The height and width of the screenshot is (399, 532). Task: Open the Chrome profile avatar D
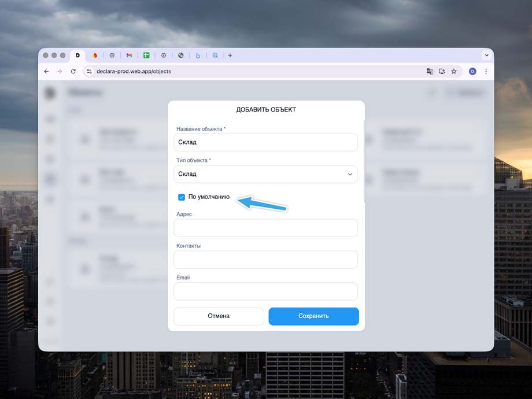(472, 71)
